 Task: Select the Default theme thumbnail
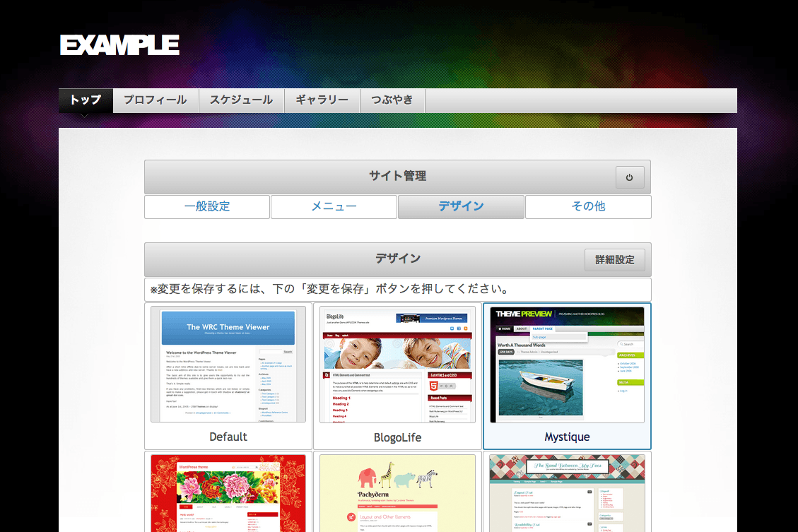228,364
